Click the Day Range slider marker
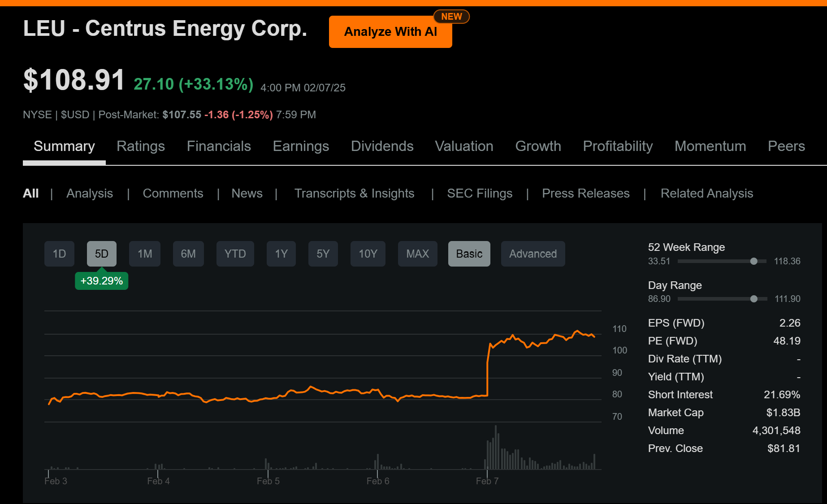 click(x=754, y=299)
